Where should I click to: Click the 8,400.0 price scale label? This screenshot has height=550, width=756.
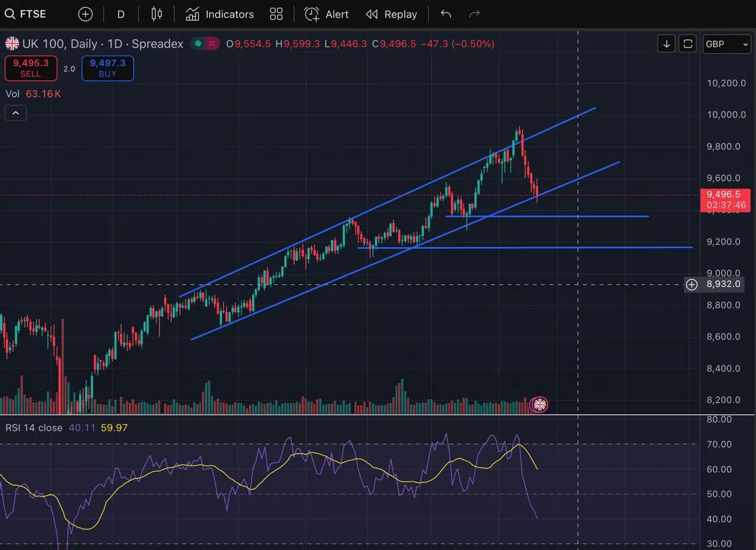coord(724,369)
